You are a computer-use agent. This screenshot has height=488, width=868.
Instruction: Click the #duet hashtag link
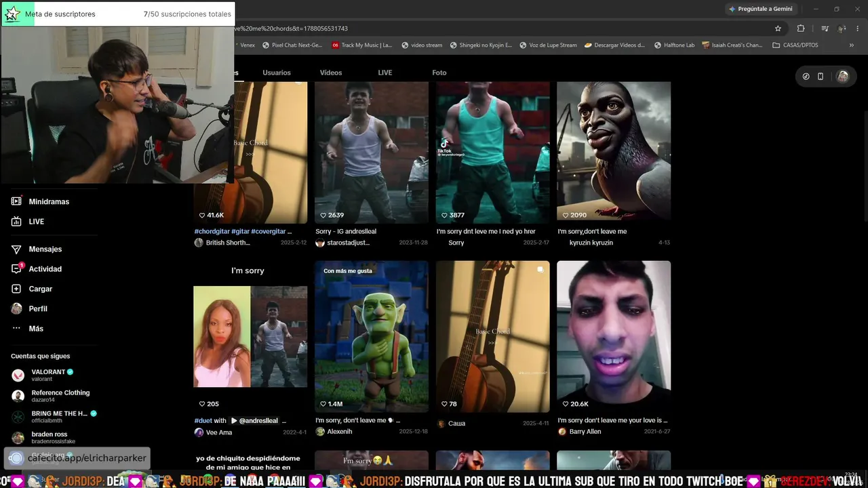203,420
